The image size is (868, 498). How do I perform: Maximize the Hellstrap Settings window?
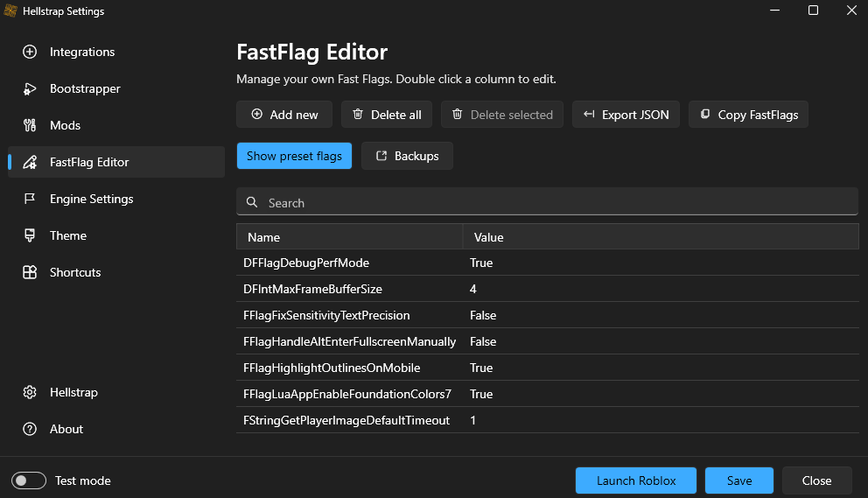click(813, 11)
